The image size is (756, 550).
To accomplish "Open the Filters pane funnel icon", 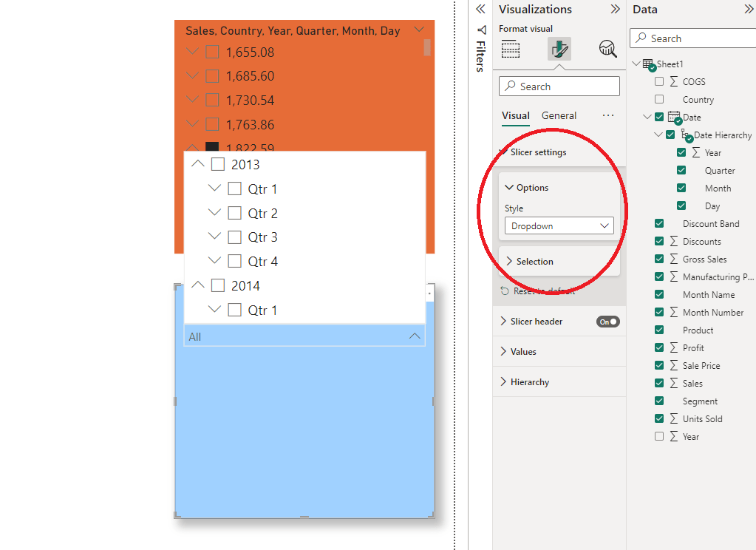I will click(482, 30).
